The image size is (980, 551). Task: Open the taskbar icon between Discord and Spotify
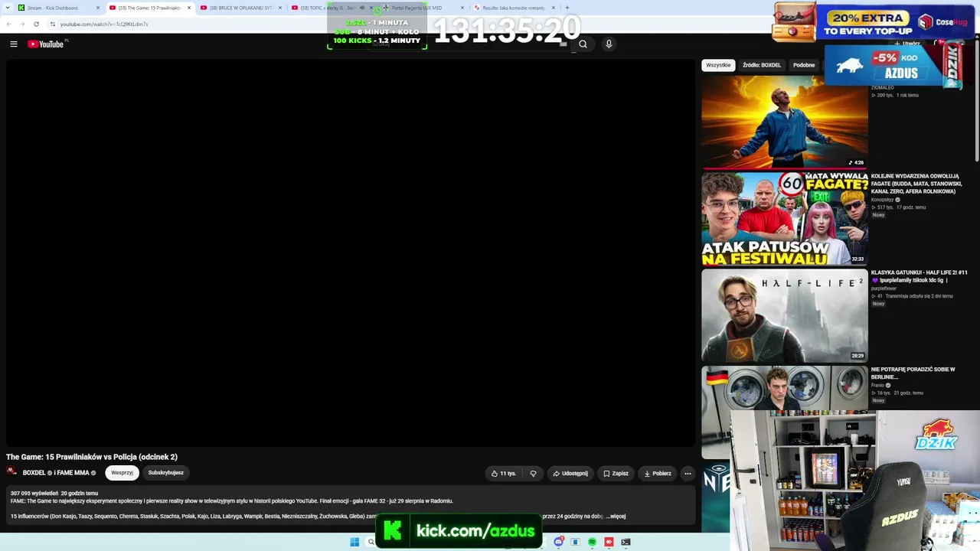click(x=575, y=542)
